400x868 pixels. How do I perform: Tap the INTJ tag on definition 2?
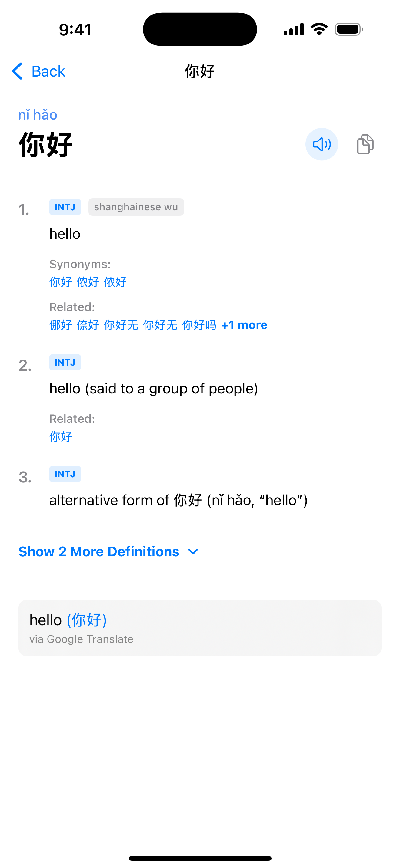click(x=65, y=362)
